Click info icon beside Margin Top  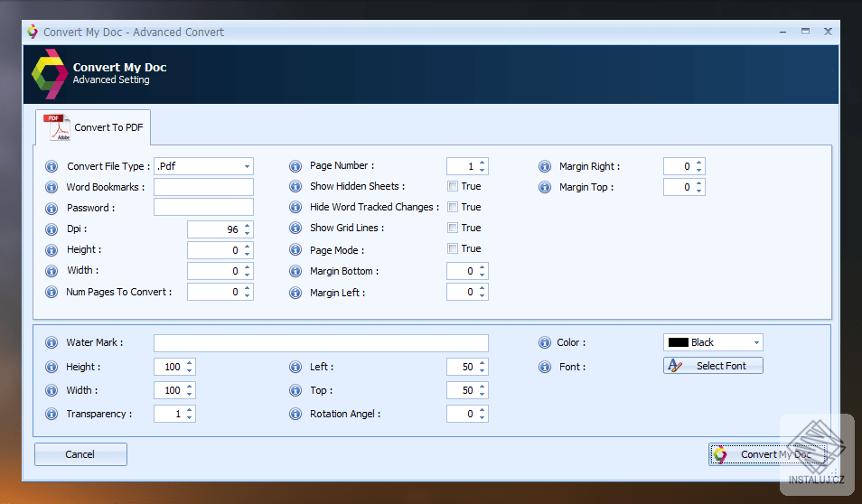545,188
